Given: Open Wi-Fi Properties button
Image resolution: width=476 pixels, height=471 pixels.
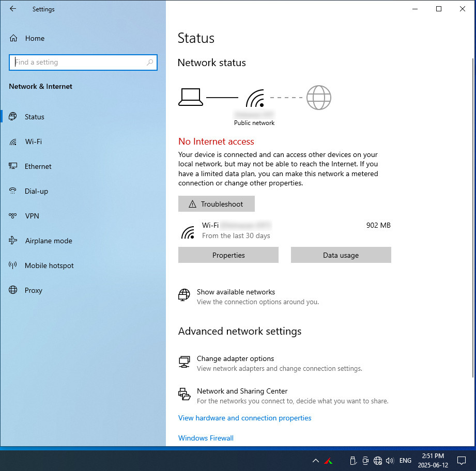Looking at the screenshot, I should [x=228, y=255].
